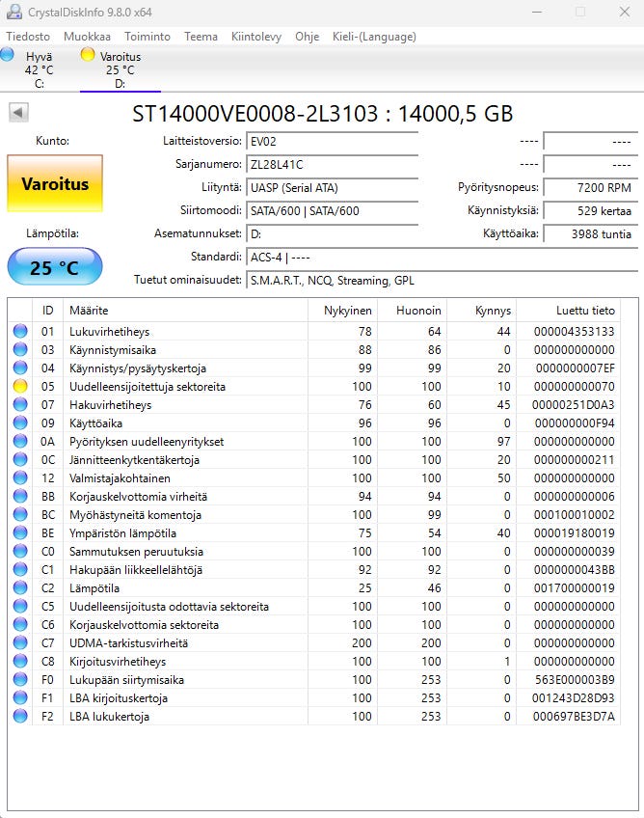Click status icon for Korjauskelvottomia sektoreita
644x818 pixels.
pyautogui.click(x=20, y=624)
